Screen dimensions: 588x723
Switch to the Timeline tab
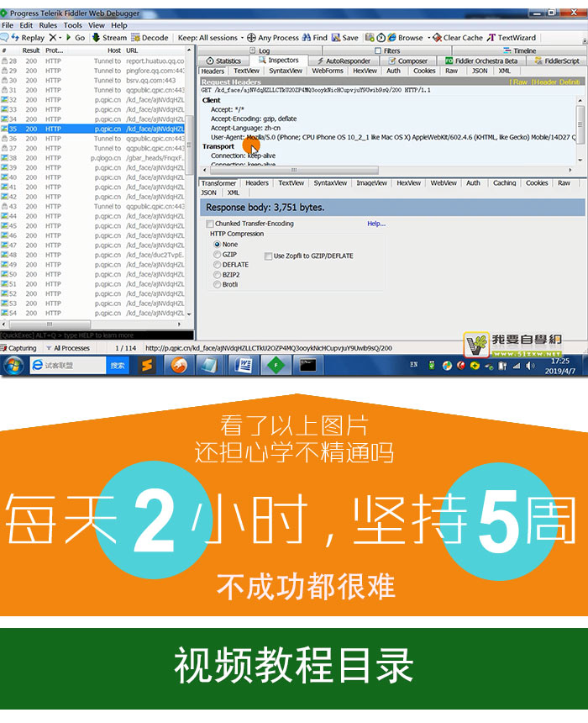pyautogui.click(x=519, y=50)
